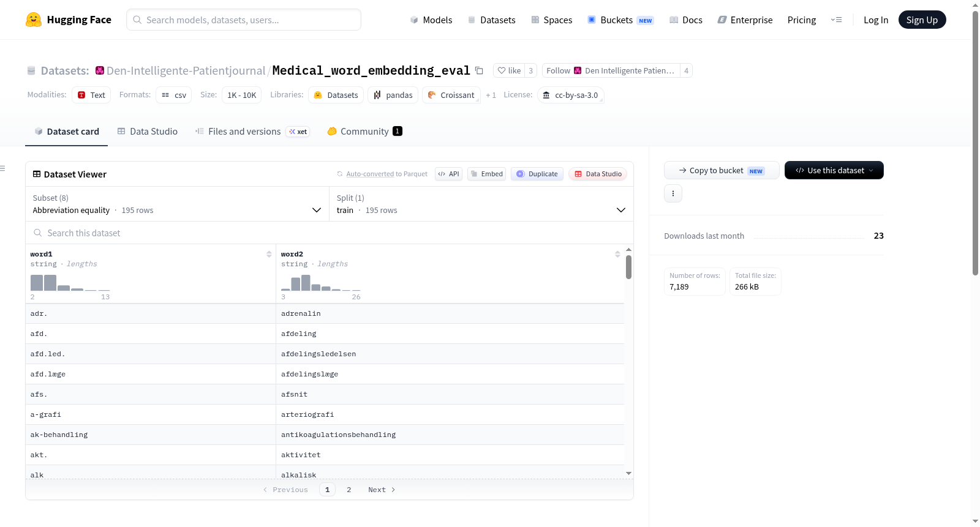This screenshot has width=980, height=527.
Task: Sort the word2 column
Action: tap(617, 254)
